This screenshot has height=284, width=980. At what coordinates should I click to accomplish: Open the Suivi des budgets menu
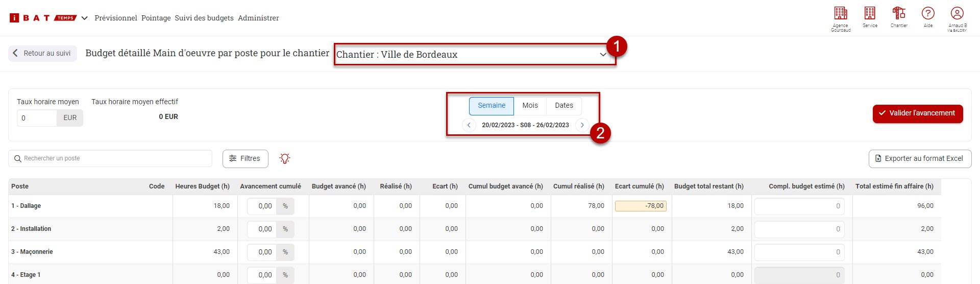click(x=204, y=18)
